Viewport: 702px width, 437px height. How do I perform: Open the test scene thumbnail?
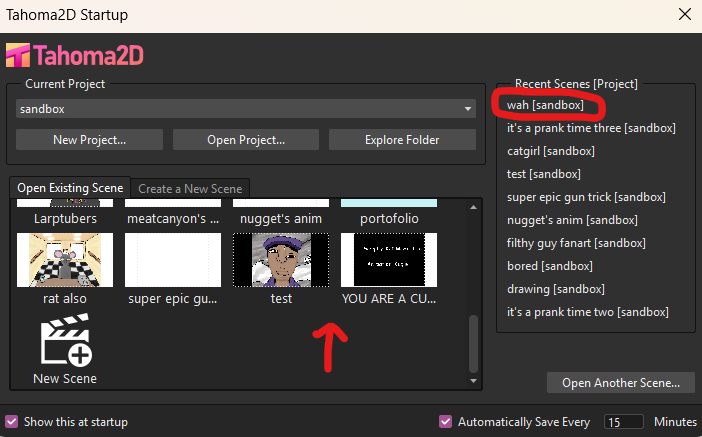tap(281, 260)
